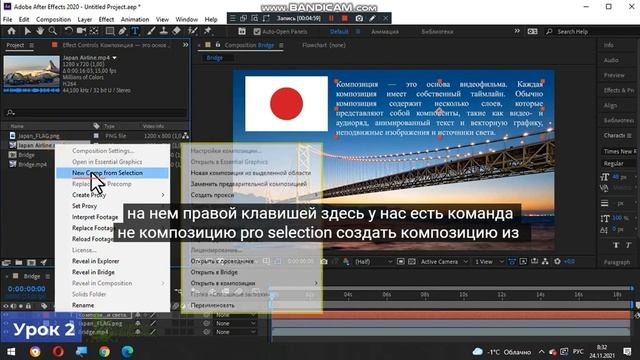This screenshot has height=360, width=640.
Task: Toggle region of interest in viewer
Action: [401, 261]
